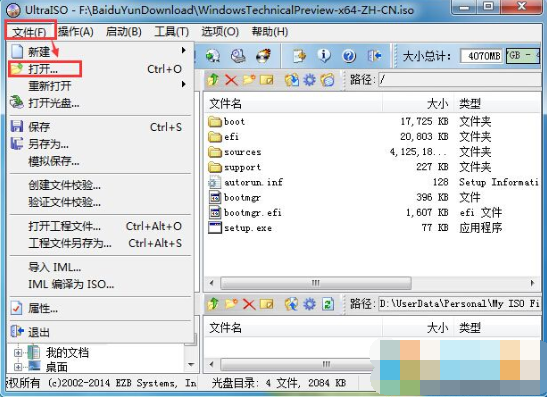Image resolution: width=547 pixels, height=397 pixels.
Task: Click 大小 column header in the image pane
Action: (418, 103)
